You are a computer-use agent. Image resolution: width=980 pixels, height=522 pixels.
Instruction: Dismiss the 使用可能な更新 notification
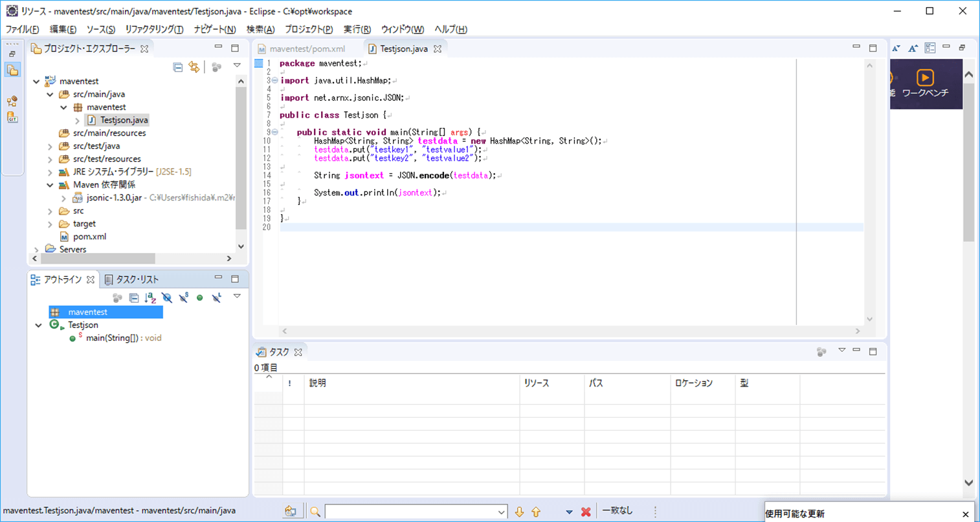point(965,514)
